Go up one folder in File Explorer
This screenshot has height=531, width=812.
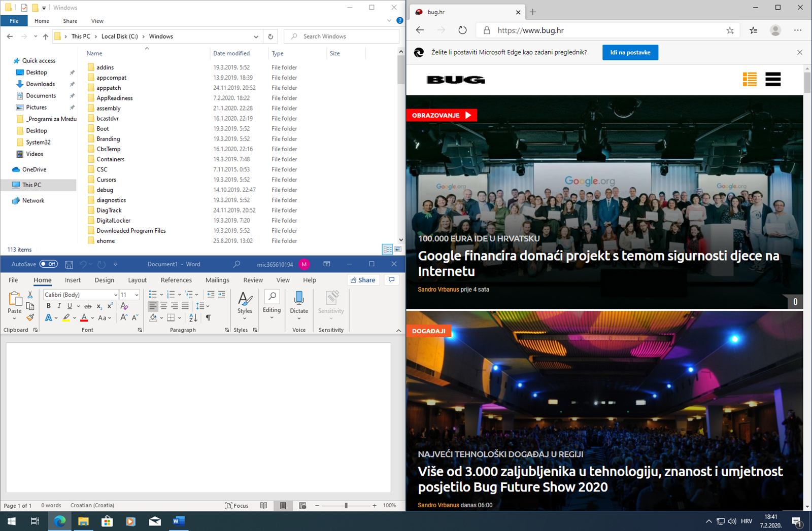(x=46, y=37)
